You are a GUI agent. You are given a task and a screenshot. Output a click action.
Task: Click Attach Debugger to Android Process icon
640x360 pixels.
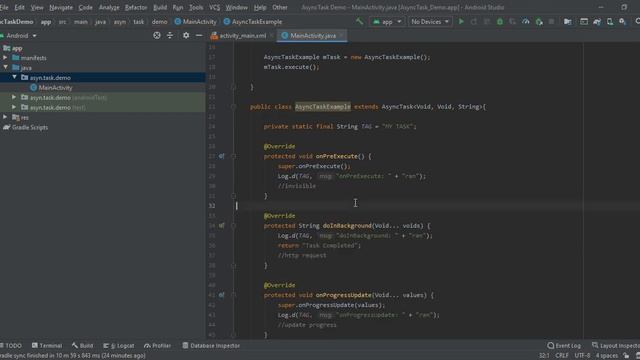[539, 22]
